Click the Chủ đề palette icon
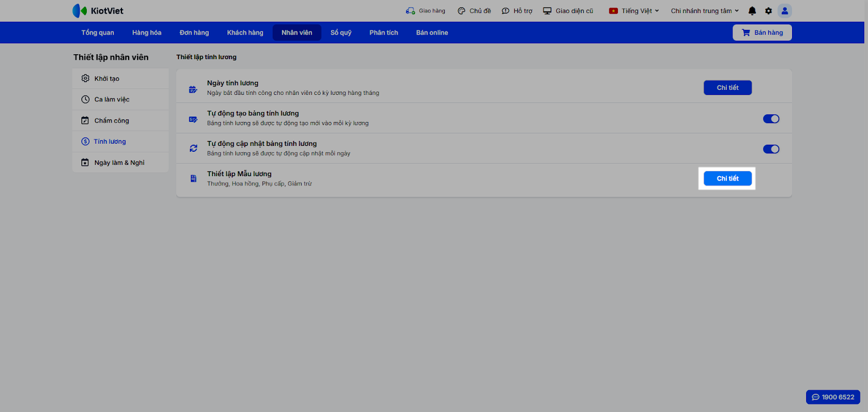Viewport: 868px width, 412px height. 462,11
